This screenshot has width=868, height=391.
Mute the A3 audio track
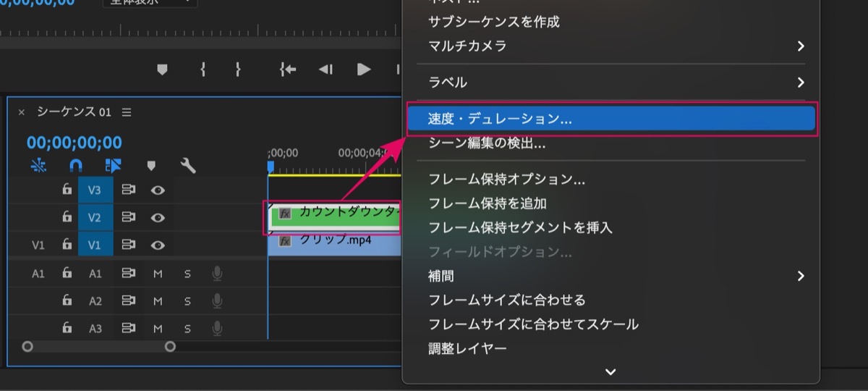tap(158, 329)
